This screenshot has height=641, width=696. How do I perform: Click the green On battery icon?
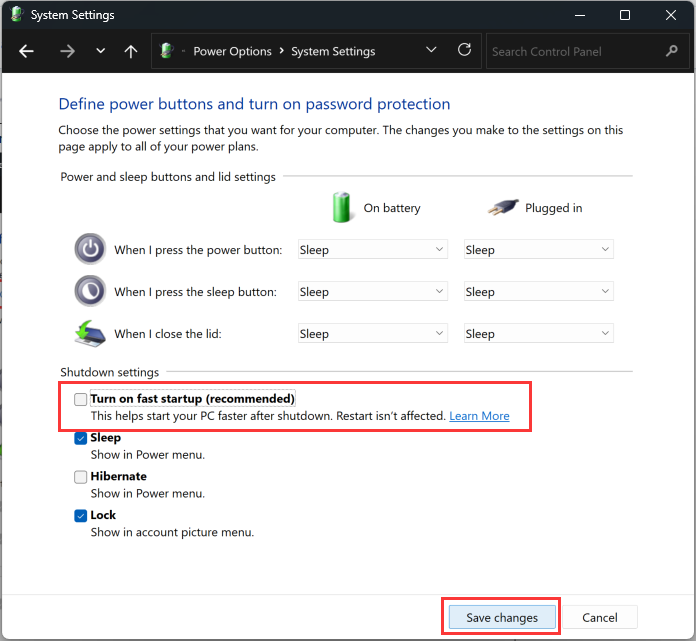[x=342, y=207]
